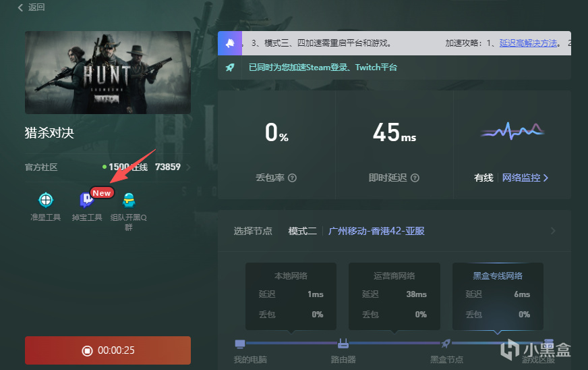Open the 网络监控 link
The image size is (588, 370).
click(x=525, y=178)
